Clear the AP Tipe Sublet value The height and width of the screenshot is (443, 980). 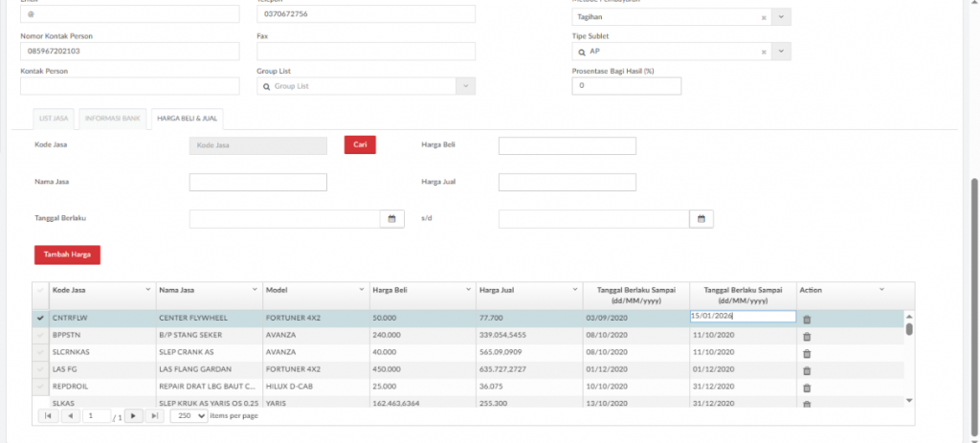click(x=764, y=52)
